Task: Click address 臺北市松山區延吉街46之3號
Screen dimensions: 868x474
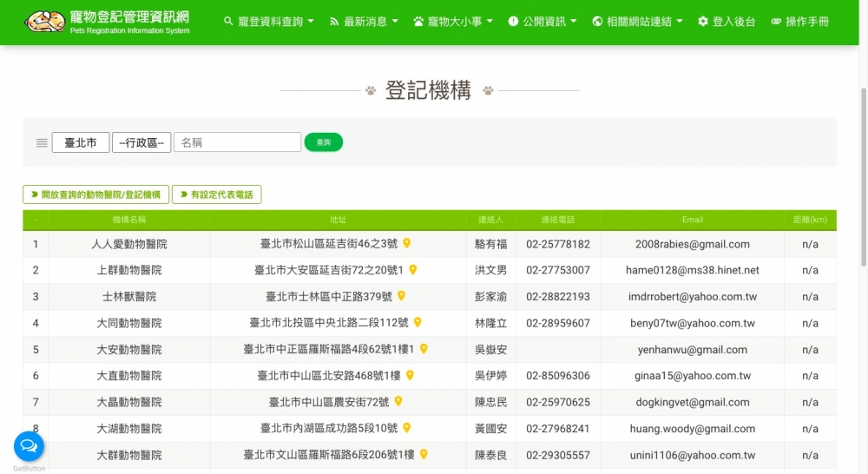Action: pos(329,244)
